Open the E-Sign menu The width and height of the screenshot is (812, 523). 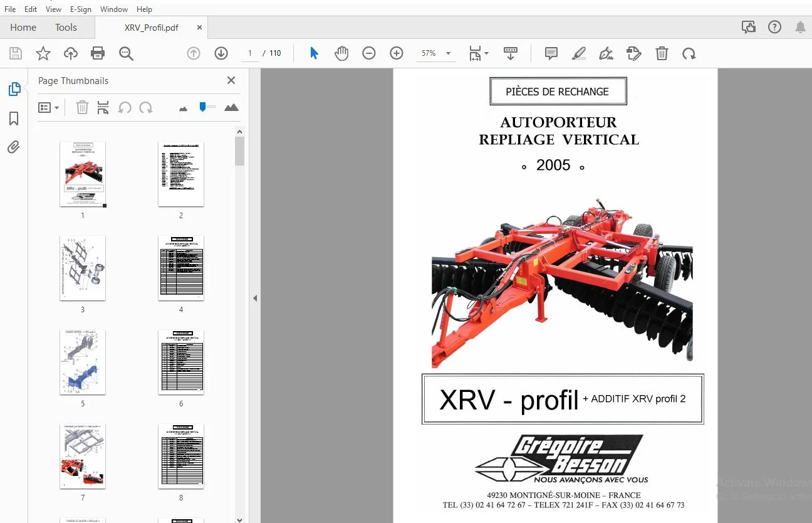point(81,9)
